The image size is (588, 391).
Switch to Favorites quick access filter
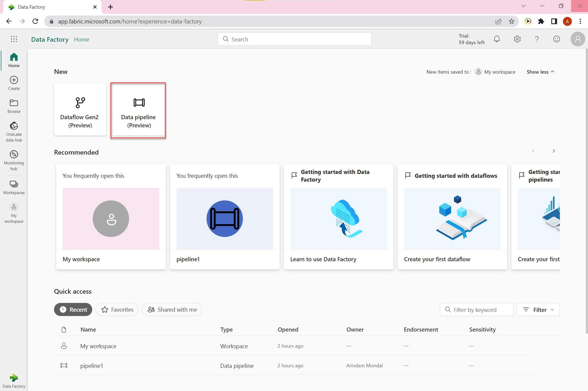pos(117,309)
